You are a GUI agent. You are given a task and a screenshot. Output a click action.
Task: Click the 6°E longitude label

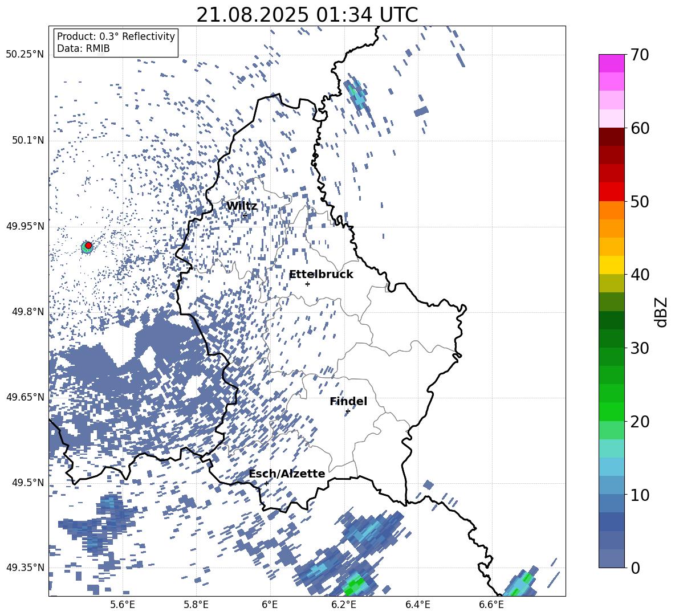[x=270, y=605]
